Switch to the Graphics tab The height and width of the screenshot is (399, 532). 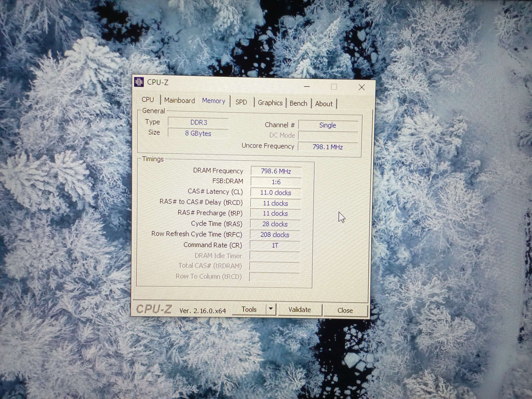270,103
